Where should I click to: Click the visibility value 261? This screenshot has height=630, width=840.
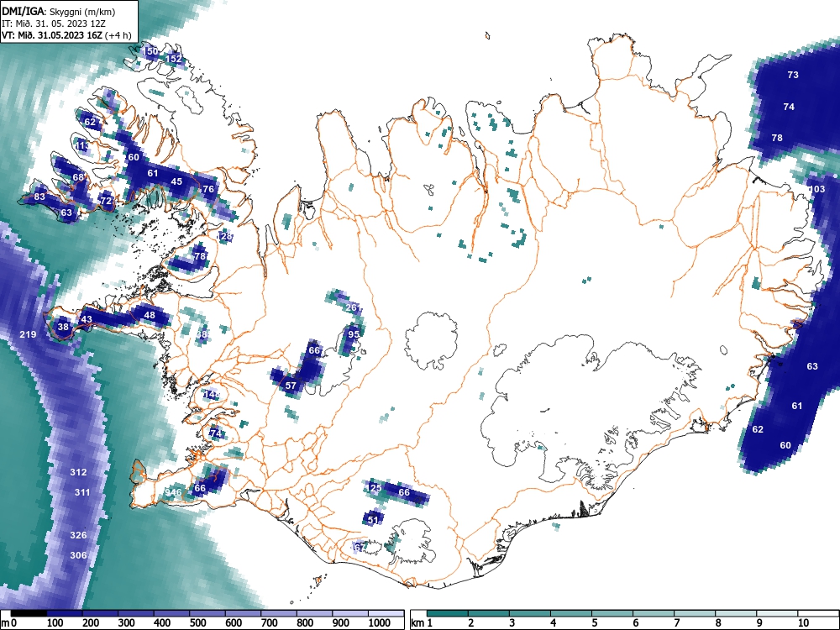(x=353, y=307)
